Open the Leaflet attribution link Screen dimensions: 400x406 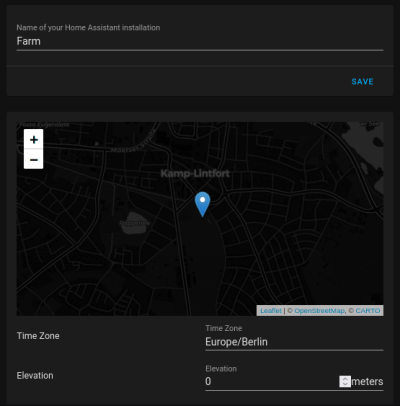tap(271, 311)
